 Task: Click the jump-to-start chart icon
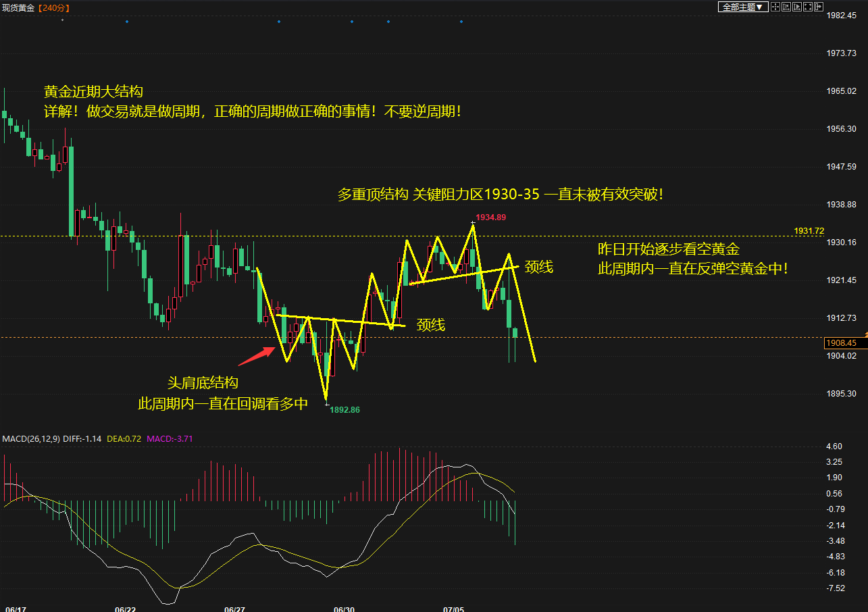point(786,7)
